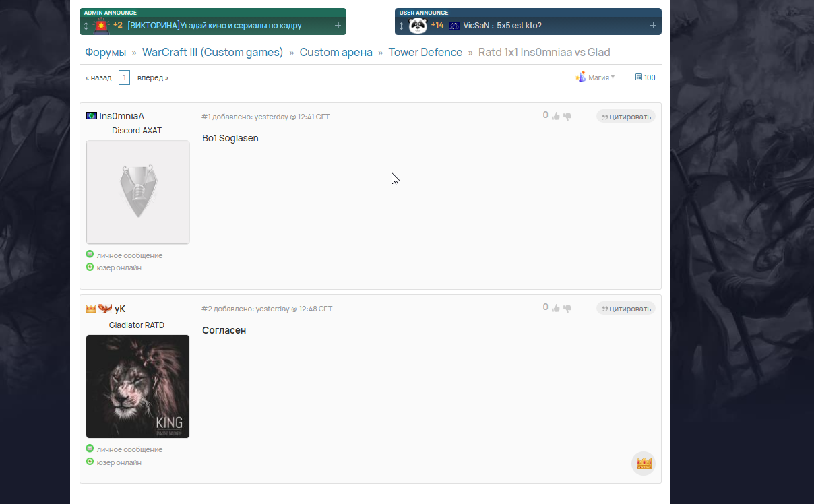Image resolution: width=814 pixels, height=504 pixels.
Task: Send personal message to Ins0mniaA
Action: [129, 255]
